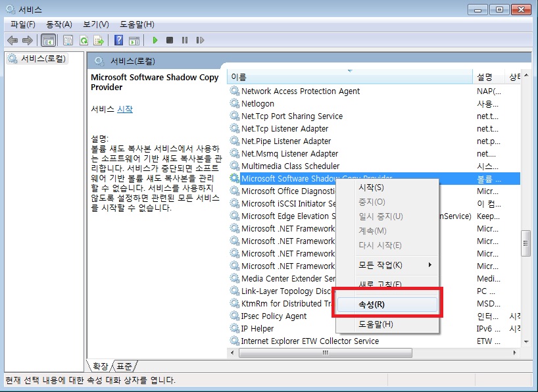Open the 도움말(H) menu in the menu bar
The image size is (538, 392).
click(x=137, y=24)
